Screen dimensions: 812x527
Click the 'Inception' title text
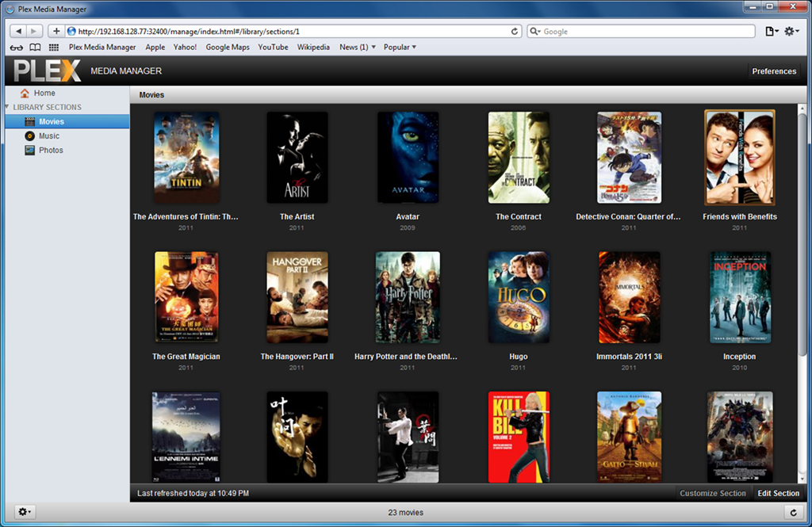(x=740, y=357)
